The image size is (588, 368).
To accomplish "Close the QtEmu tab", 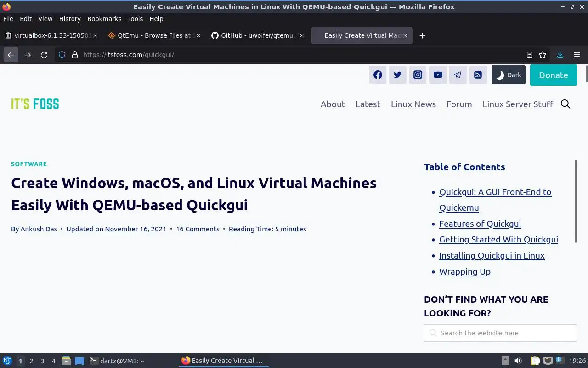I will coord(198,35).
